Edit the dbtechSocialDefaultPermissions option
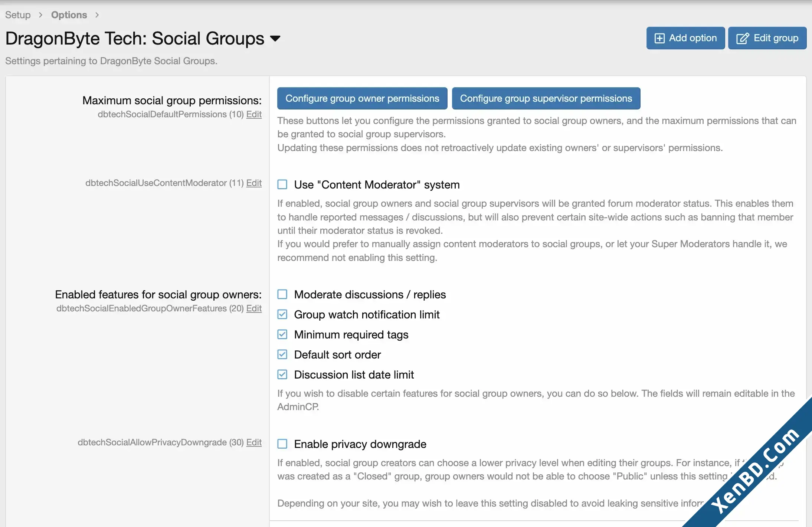The height and width of the screenshot is (527, 812). tap(254, 114)
